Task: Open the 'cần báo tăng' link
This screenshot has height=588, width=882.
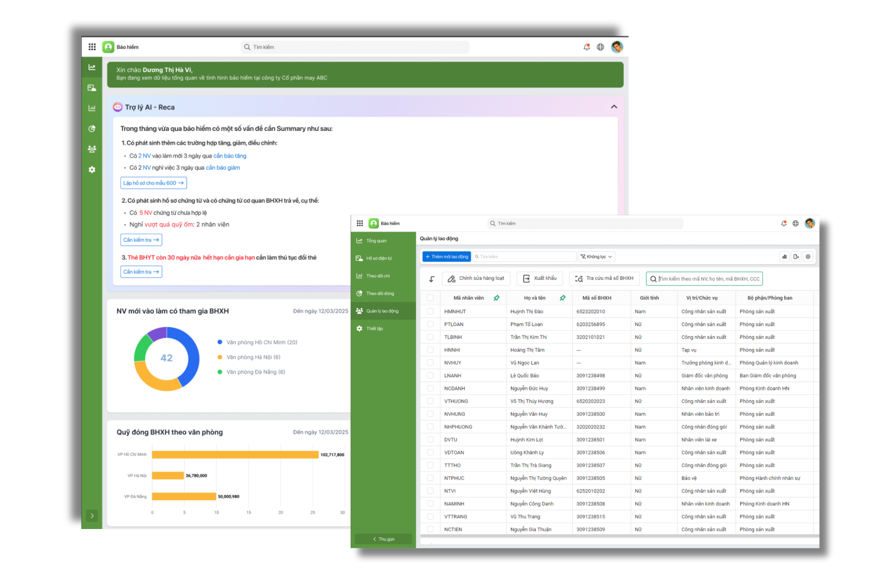Action: coord(230,156)
